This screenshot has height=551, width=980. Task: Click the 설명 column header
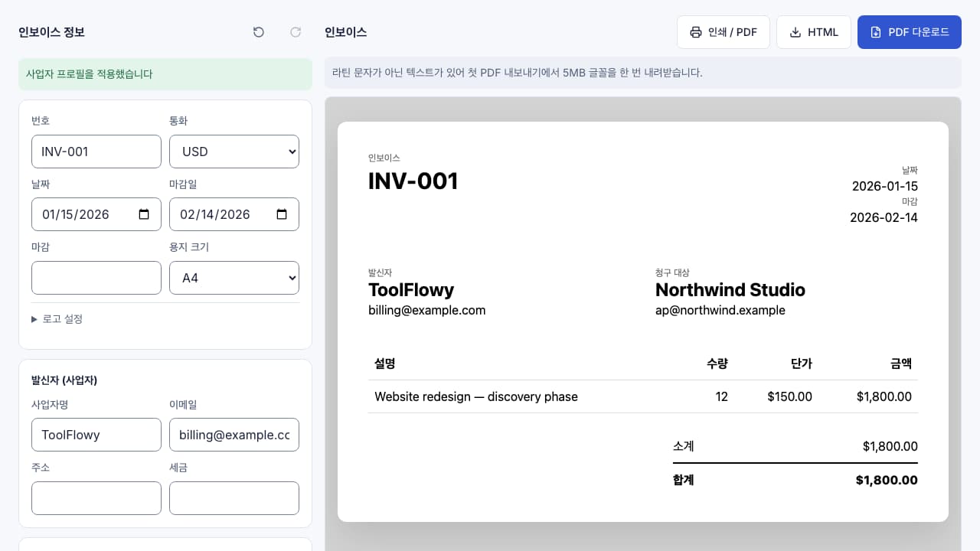click(385, 364)
